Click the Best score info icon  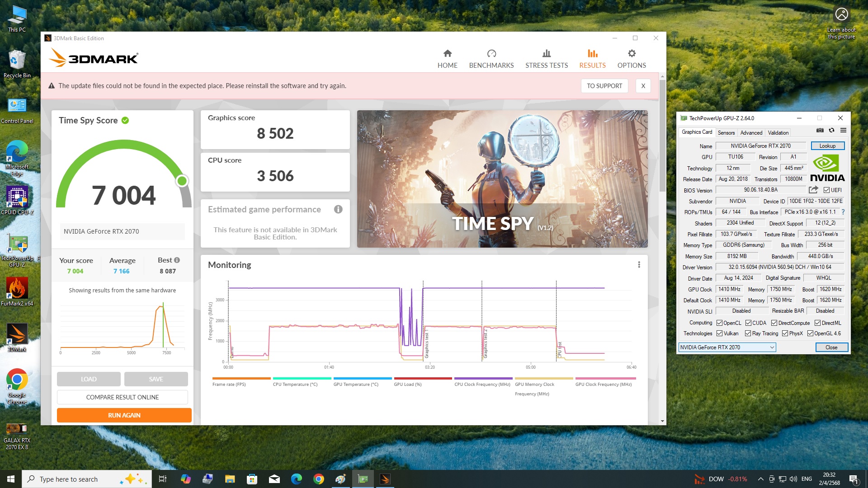pyautogui.click(x=177, y=260)
